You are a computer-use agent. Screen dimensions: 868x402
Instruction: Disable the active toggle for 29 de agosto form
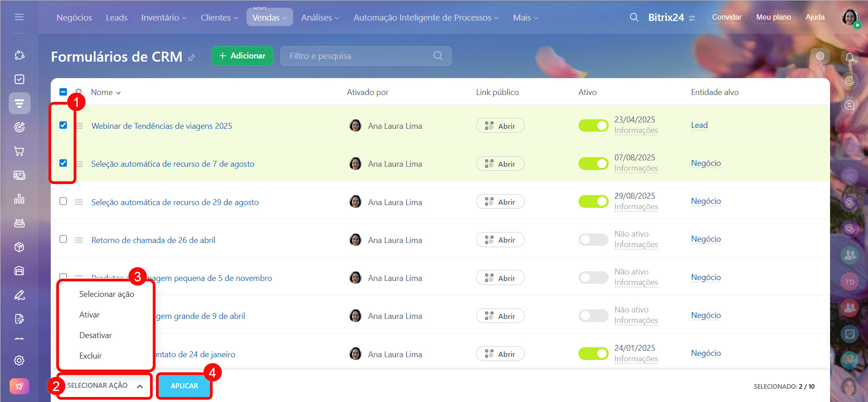click(x=593, y=201)
